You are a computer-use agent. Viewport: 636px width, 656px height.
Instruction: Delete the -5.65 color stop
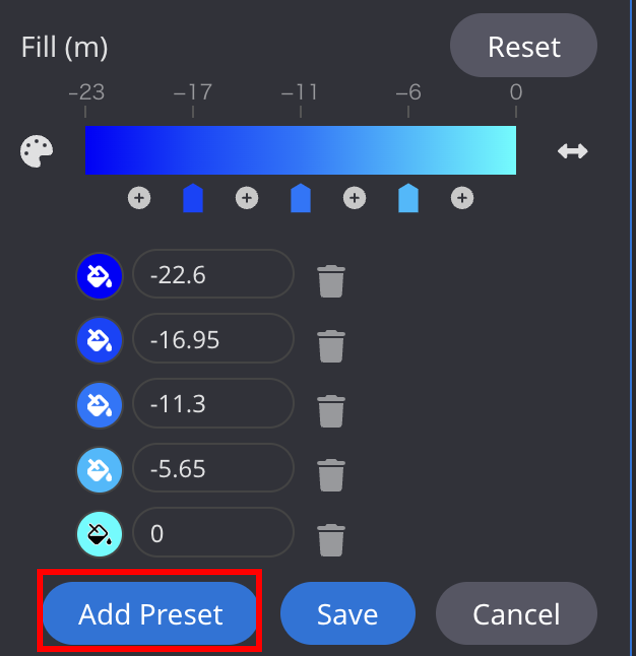(x=331, y=475)
